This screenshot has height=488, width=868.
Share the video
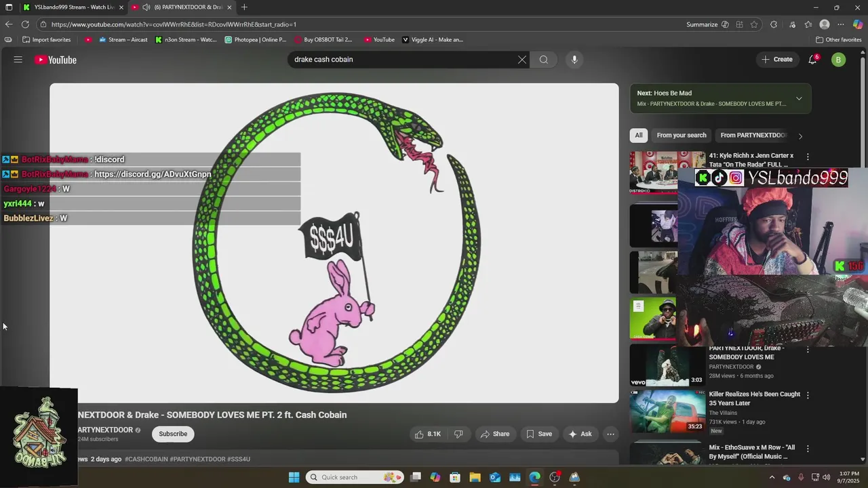(x=494, y=434)
